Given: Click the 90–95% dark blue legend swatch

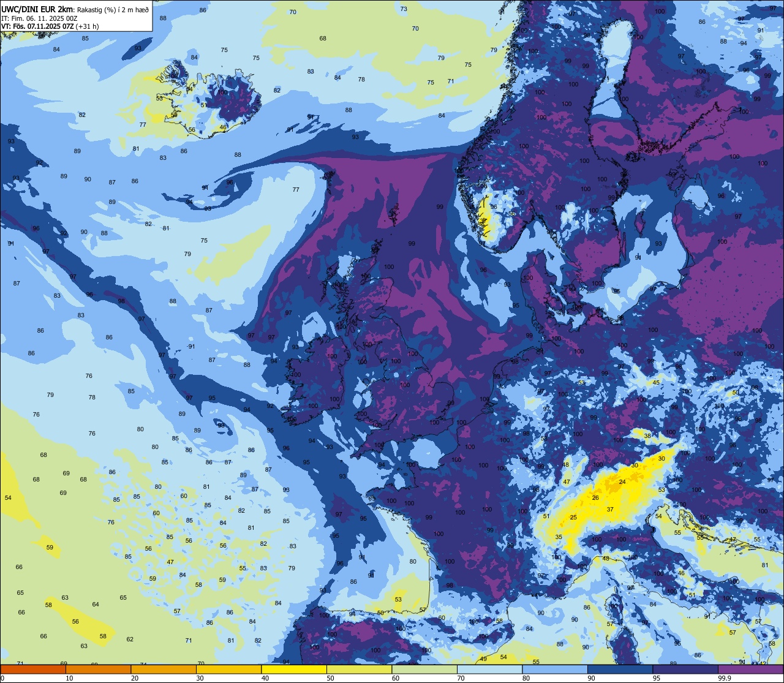Looking at the screenshot, I should [620, 670].
